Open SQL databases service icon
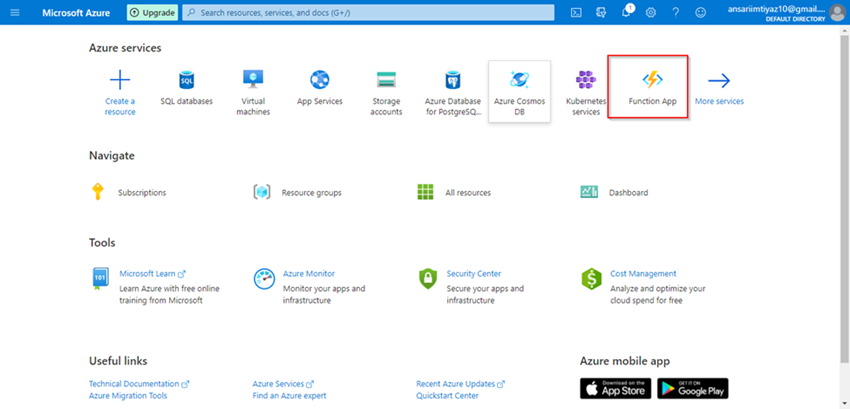The height and width of the screenshot is (409, 850). pos(186,80)
